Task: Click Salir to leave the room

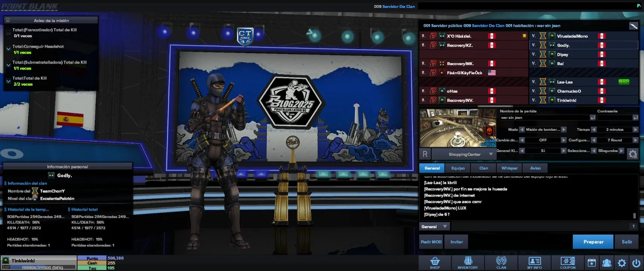Action: coord(627,242)
